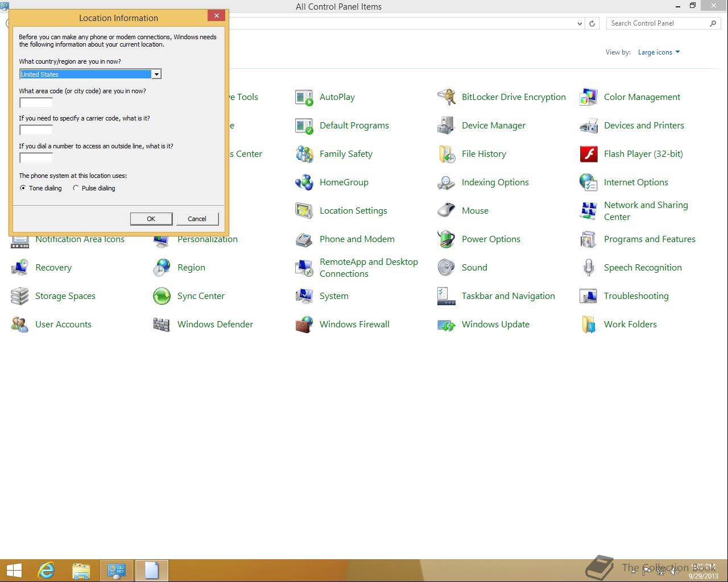Open the Family Safety icon
This screenshot has height=582, width=728.
(304, 154)
